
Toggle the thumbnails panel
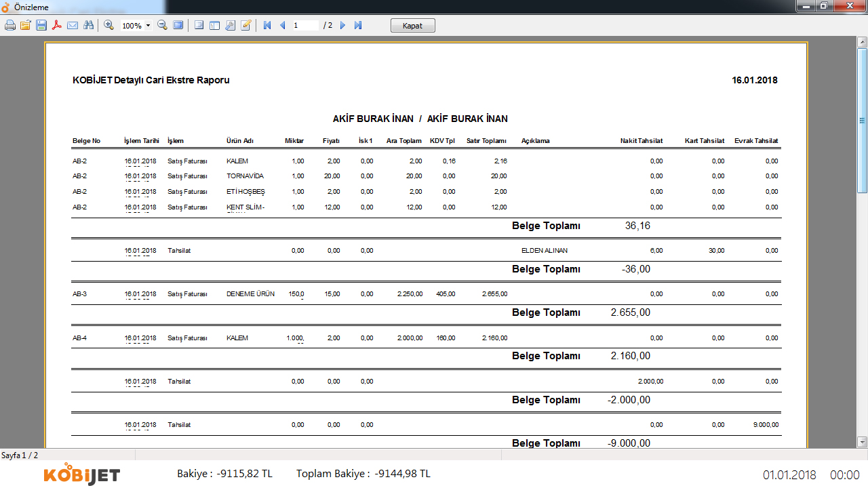[x=214, y=25]
